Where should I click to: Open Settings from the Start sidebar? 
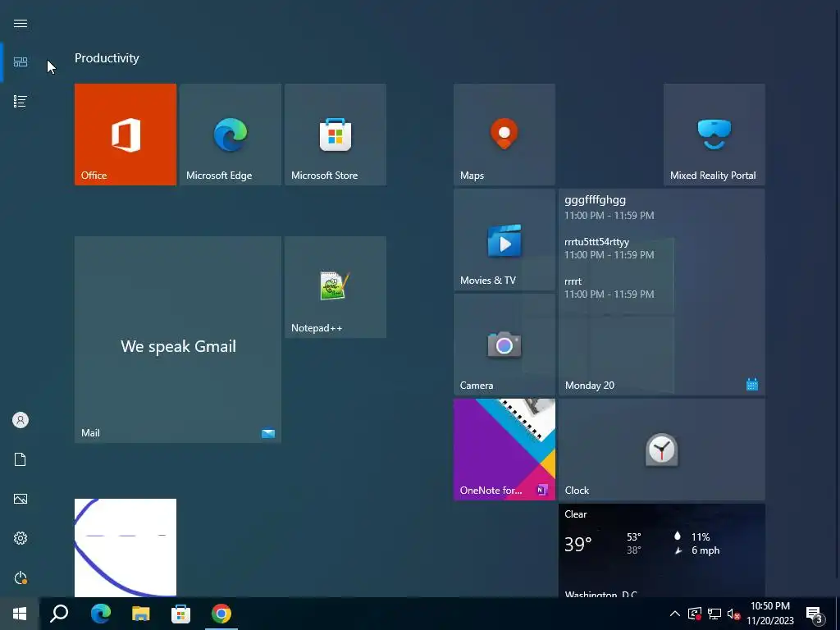pyautogui.click(x=21, y=538)
